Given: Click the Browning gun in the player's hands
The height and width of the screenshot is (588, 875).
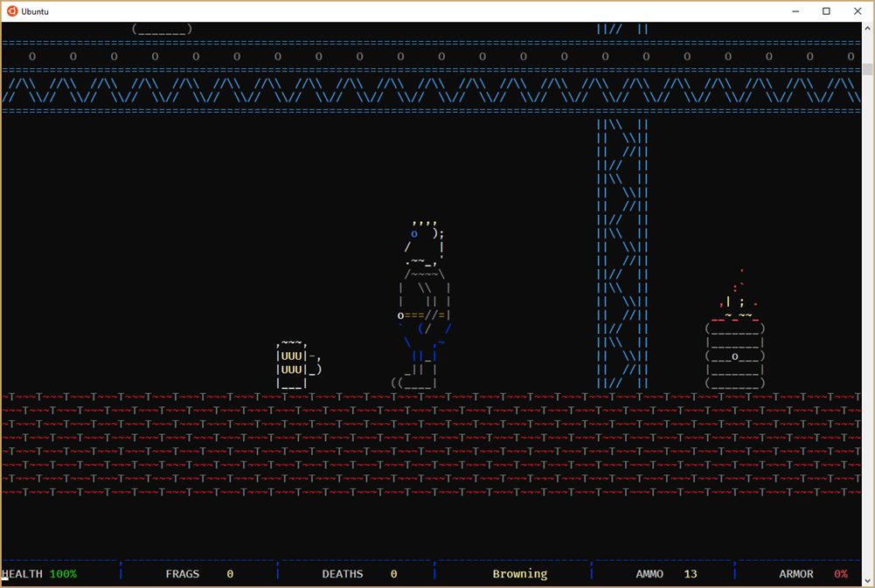Looking at the screenshot, I should (415, 312).
